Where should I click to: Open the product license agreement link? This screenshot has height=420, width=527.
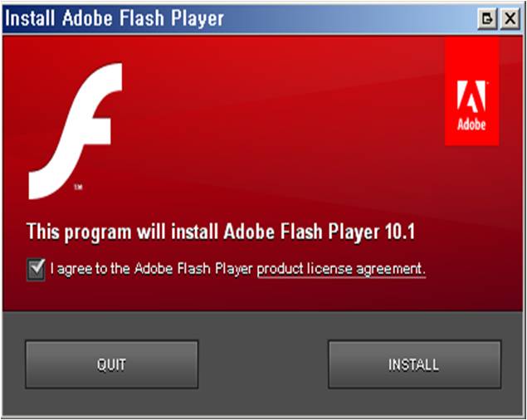click(x=341, y=270)
